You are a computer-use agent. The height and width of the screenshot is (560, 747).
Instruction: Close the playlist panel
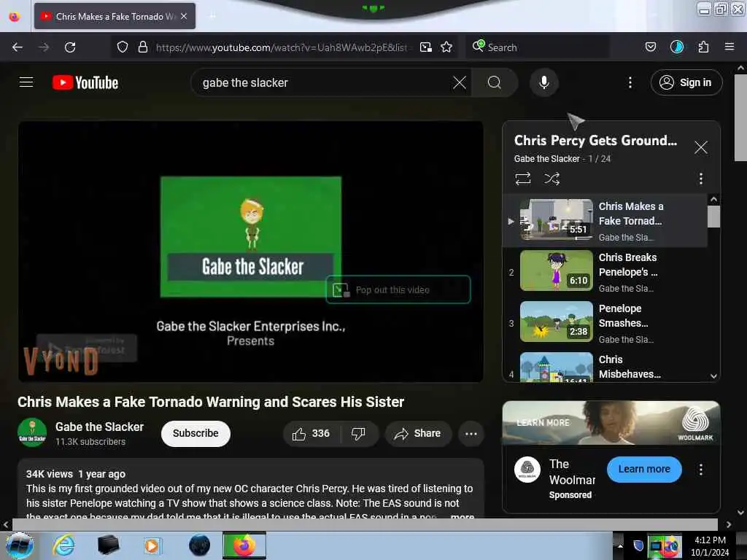[700, 147]
